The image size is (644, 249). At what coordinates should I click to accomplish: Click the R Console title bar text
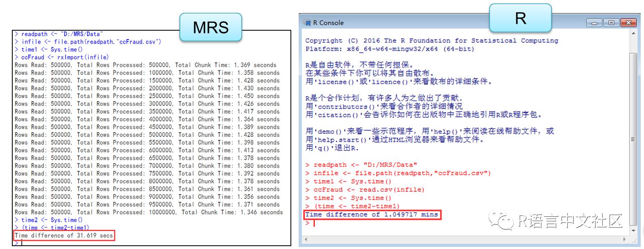click(328, 23)
